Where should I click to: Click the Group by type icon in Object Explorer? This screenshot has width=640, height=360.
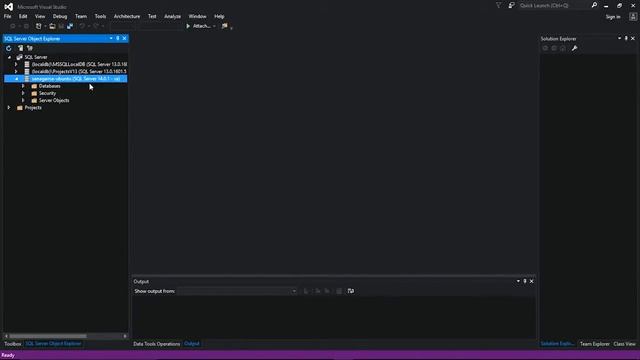(x=30, y=48)
